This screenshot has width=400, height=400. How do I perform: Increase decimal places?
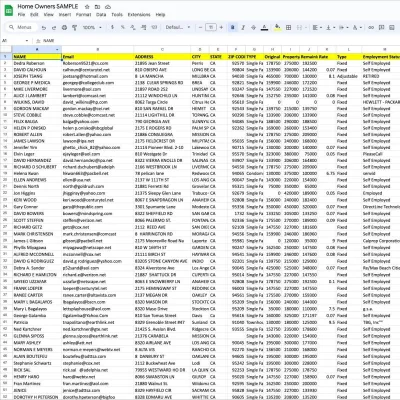143,27
